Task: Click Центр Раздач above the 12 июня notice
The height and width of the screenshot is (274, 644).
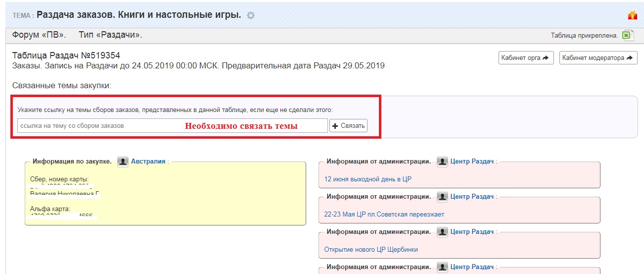Action: (472, 162)
